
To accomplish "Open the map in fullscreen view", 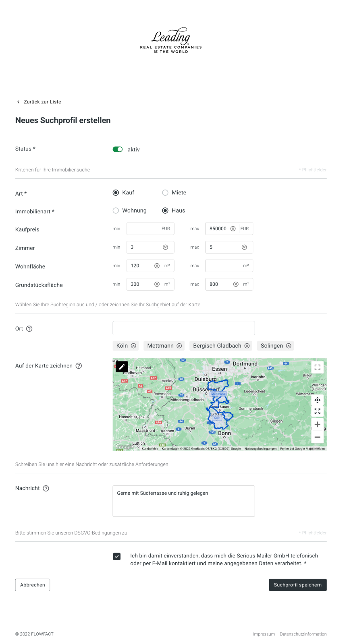I will click(x=317, y=367).
